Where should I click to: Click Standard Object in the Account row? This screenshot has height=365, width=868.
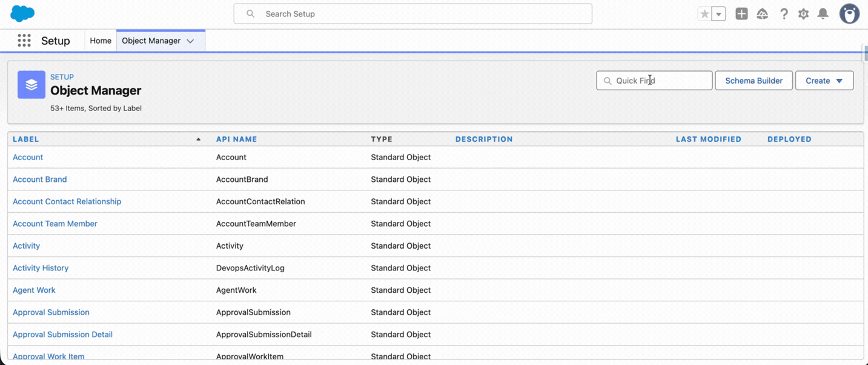[x=401, y=157]
